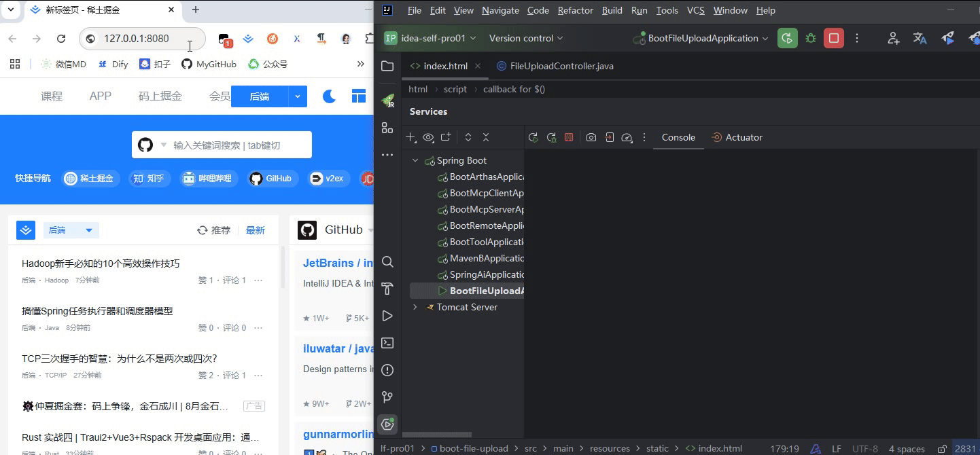Toggle the Services view options eye icon

(428, 137)
